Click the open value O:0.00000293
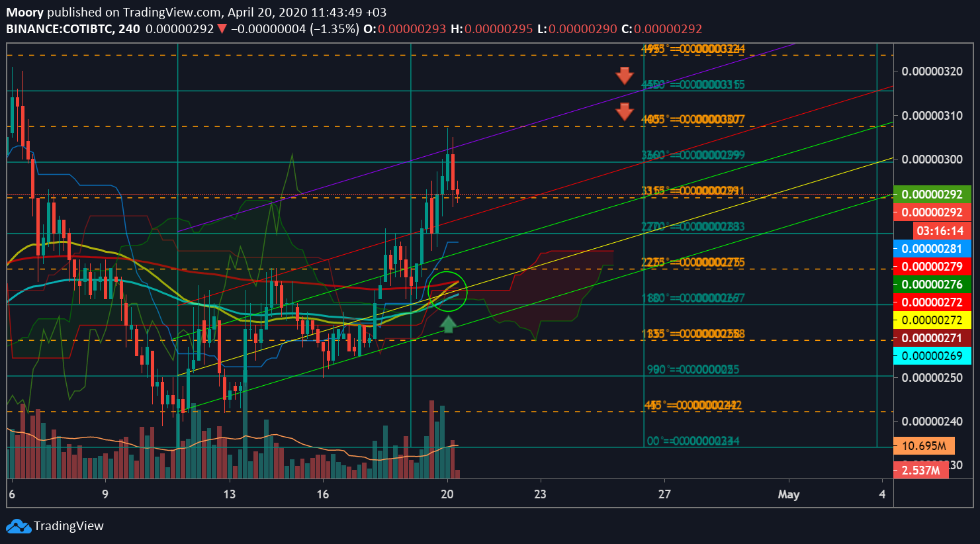 [405, 28]
